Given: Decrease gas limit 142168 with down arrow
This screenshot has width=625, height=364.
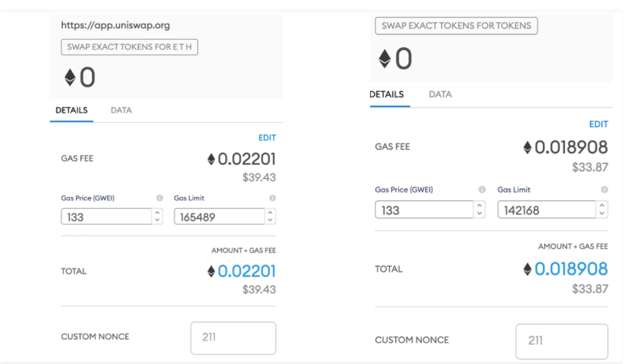Looking at the screenshot, I should 602,214.
